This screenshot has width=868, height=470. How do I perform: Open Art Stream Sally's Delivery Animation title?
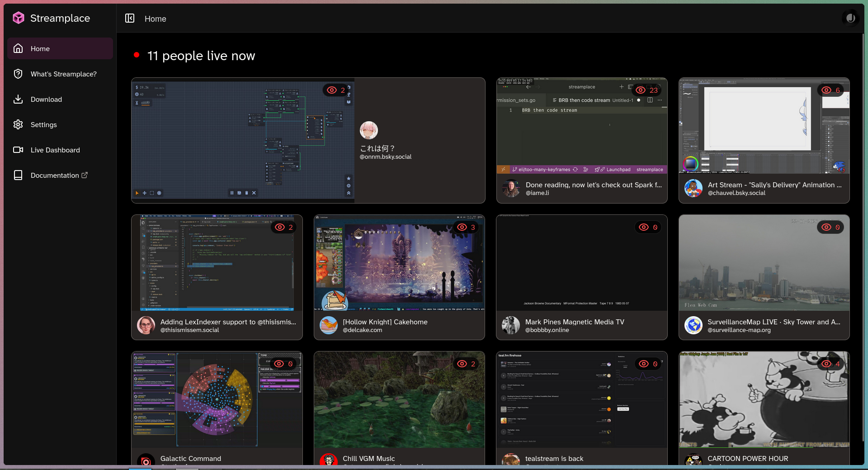pos(774,185)
